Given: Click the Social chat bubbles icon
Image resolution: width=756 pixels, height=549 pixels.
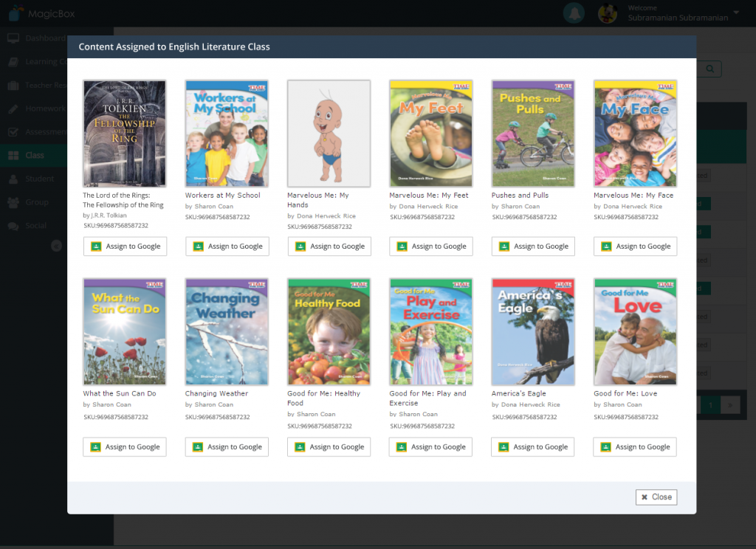Looking at the screenshot, I should point(13,226).
